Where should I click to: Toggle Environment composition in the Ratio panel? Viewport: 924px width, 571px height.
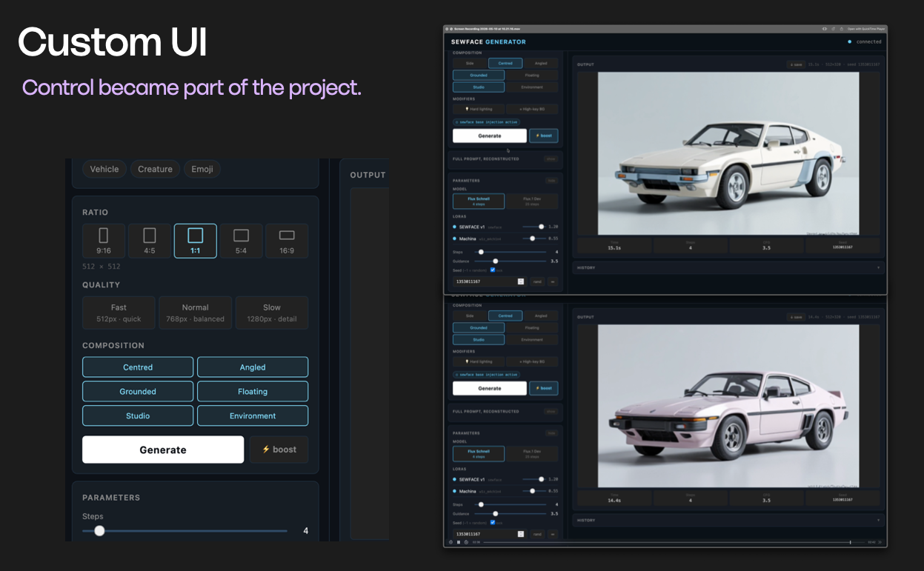[253, 416]
